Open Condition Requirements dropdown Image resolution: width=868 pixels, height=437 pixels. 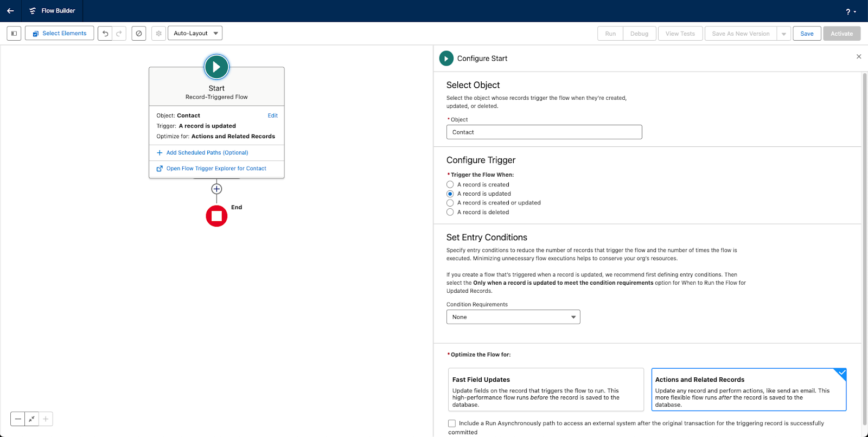[x=513, y=317]
